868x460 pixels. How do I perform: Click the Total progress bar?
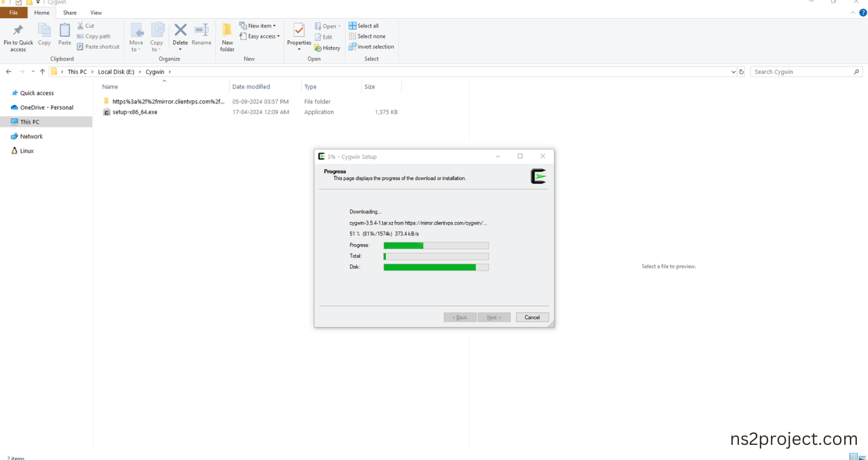click(436, 256)
